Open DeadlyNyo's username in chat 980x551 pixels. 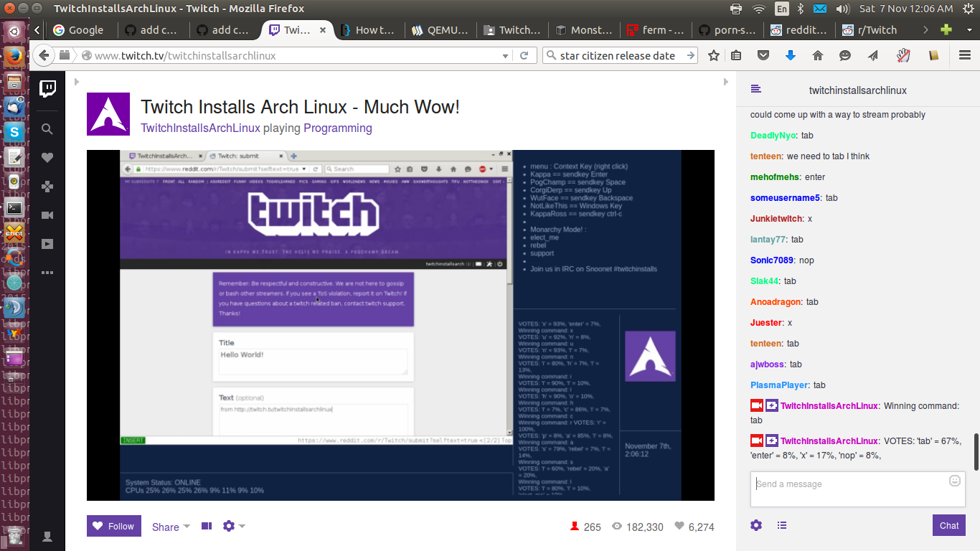[773, 136]
